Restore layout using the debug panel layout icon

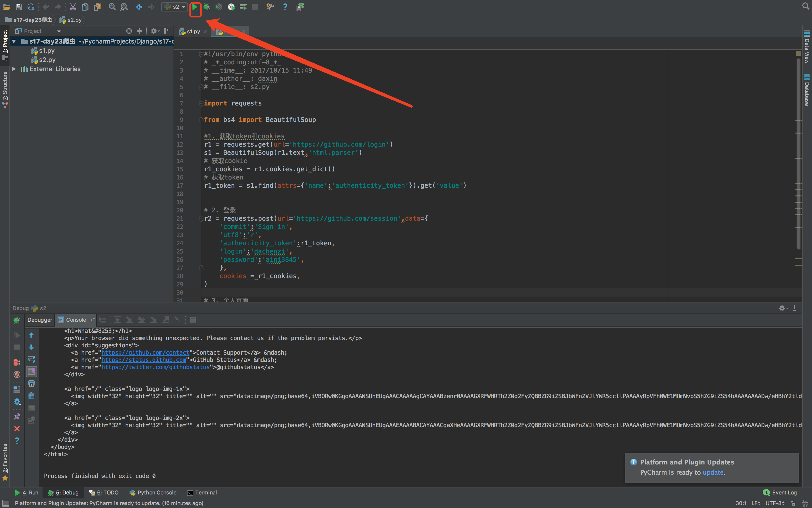pyautogui.click(x=17, y=389)
